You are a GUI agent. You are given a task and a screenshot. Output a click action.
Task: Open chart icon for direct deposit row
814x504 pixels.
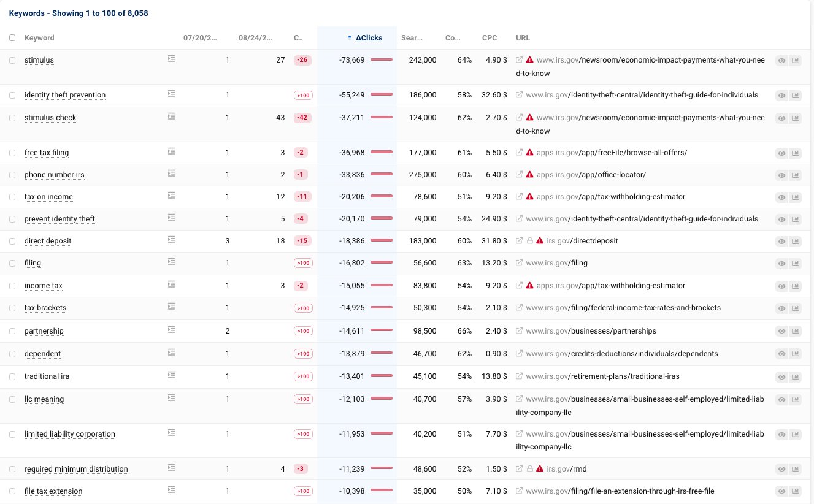click(x=796, y=242)
